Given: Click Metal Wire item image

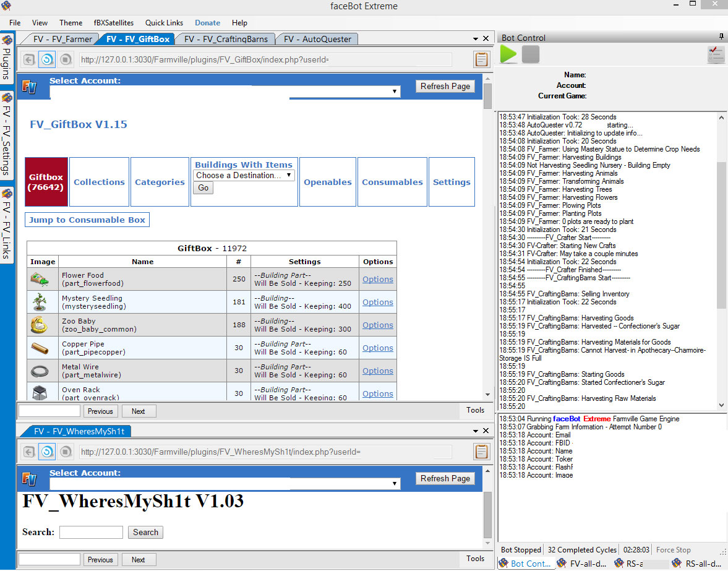Looking at the screenshot, I should pos(40,371).
